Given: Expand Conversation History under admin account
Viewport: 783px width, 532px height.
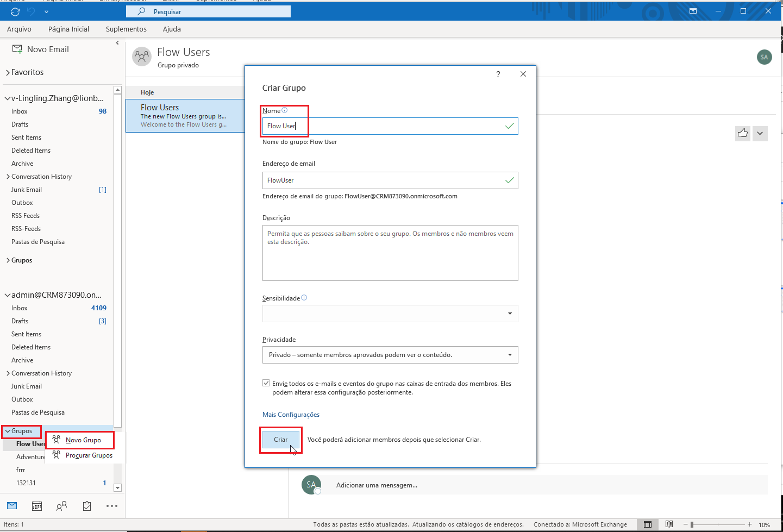Looking at the screenshot, I should 8,373.
